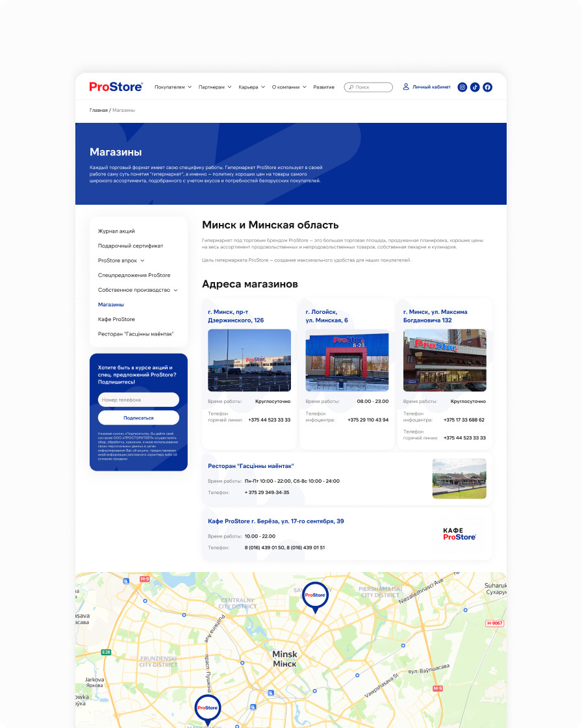Open Ресторан "Гасцінны маёнтак" in sidebar
Image resolution: width=582 pixels, height=728 pixels.
[x=136, y=334]
